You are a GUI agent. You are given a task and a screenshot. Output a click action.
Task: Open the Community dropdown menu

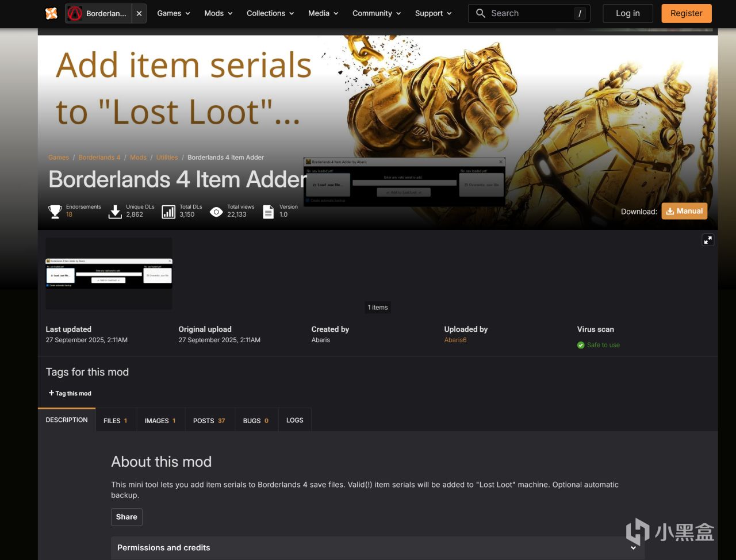[377, 13]
